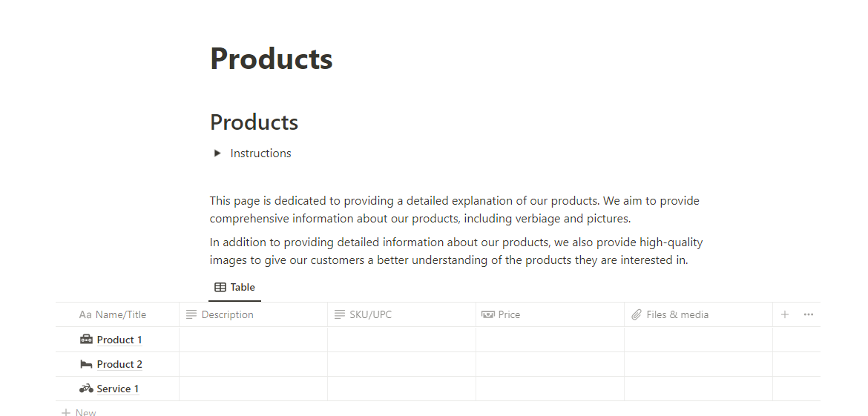The width and height of the screenshot is (868, 416).
Task: Click the Price column money icon
Action: pos(488,314)
